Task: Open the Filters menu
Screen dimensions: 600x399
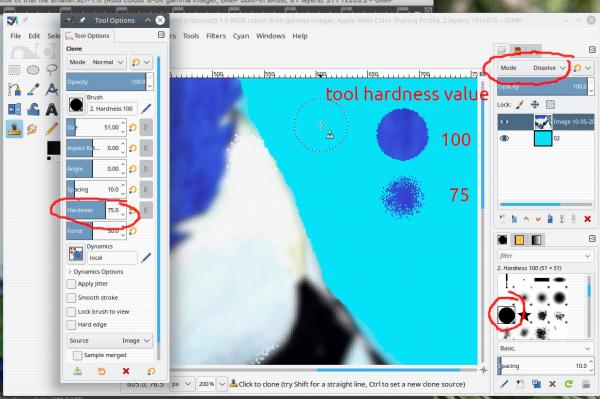Action: coord(216,36)
